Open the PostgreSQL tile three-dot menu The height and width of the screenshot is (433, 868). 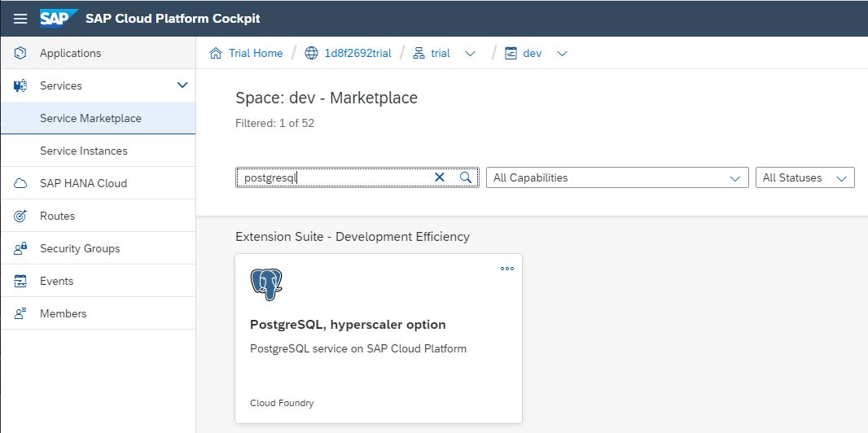tap(507, 269)
